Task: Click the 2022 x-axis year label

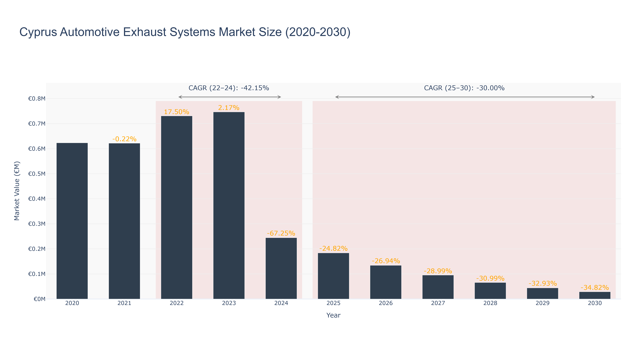Action: (177, 303)
